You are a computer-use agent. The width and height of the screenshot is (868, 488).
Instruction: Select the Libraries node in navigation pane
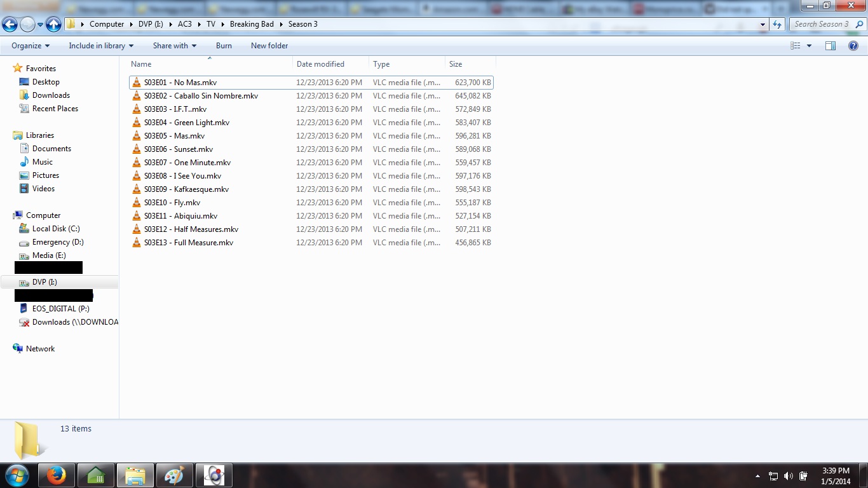pyautogui.click(x=40, y=135)
